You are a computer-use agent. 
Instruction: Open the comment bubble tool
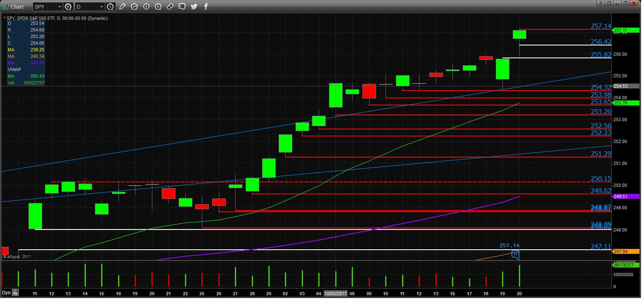pyautogui.click(x=182, y=7)
